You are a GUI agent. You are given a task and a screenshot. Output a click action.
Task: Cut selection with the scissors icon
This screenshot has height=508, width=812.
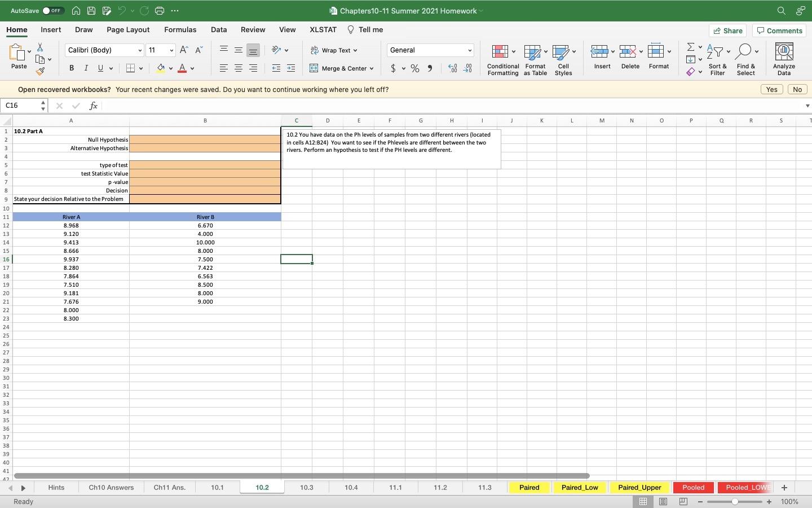tap(40, 47)
